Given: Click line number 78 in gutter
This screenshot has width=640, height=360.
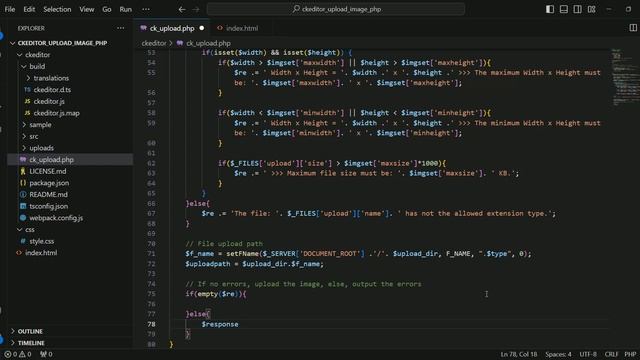Looking at the screenshot, I should (x=151, y=324).
